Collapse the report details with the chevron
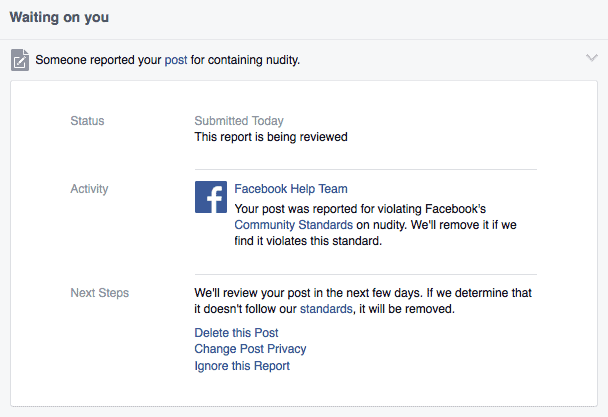 coord(592,58)
